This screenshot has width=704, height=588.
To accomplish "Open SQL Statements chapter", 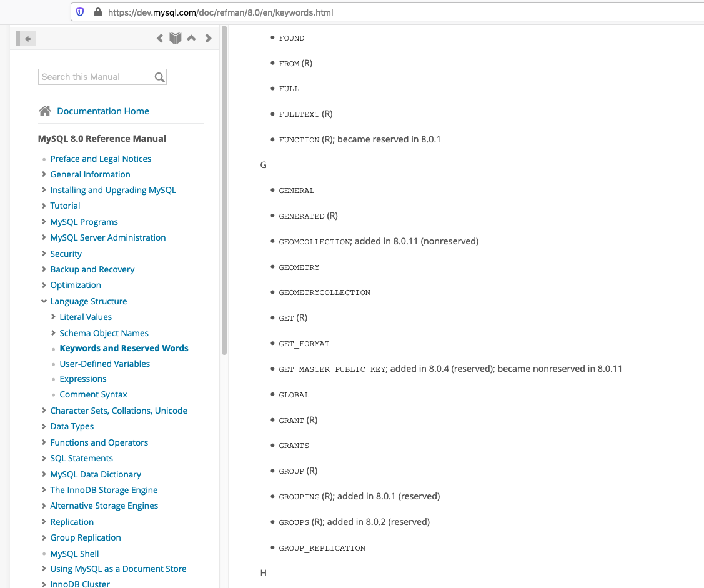I will coord(81,458).
